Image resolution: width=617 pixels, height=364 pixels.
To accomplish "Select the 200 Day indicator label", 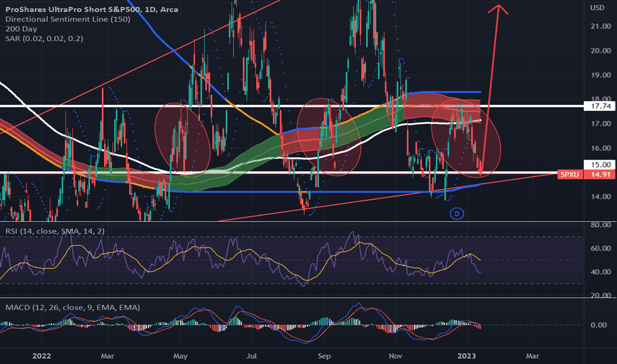I will point(21,28).
